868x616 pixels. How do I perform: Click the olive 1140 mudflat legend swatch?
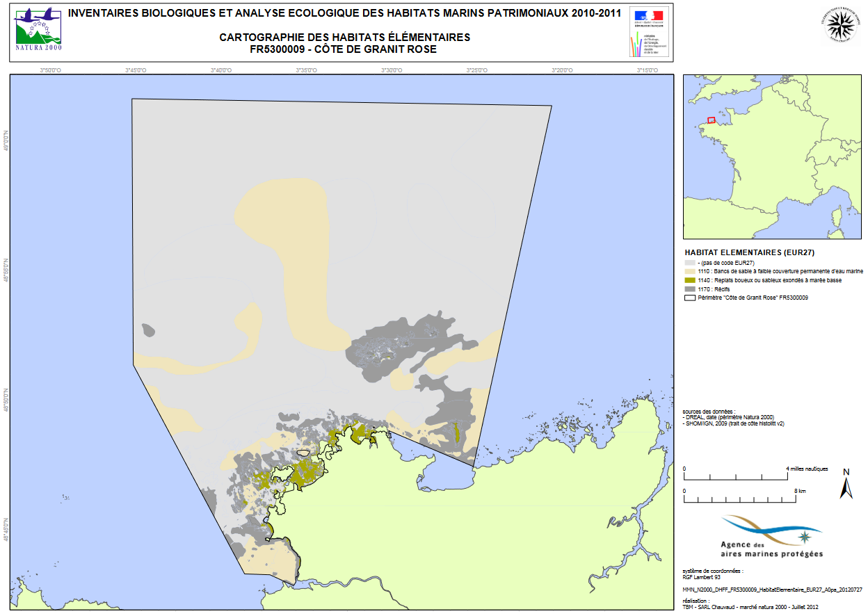coord(690,280)
